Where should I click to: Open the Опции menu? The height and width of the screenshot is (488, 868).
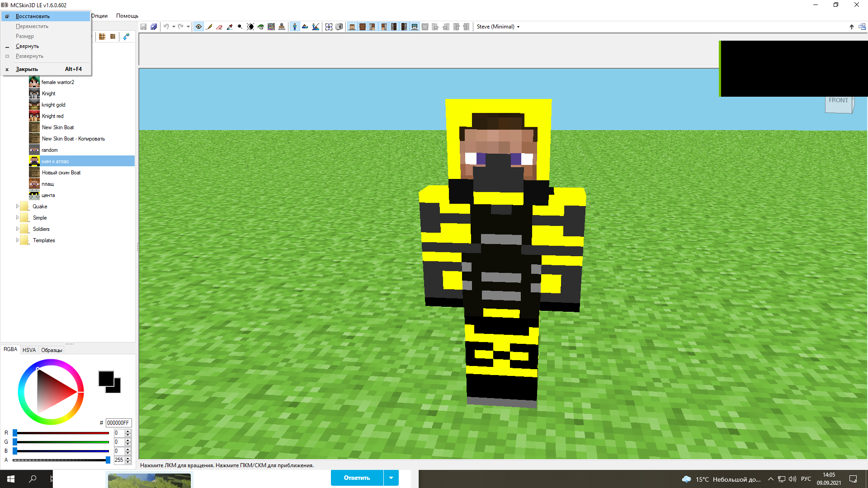pos(99,16)
